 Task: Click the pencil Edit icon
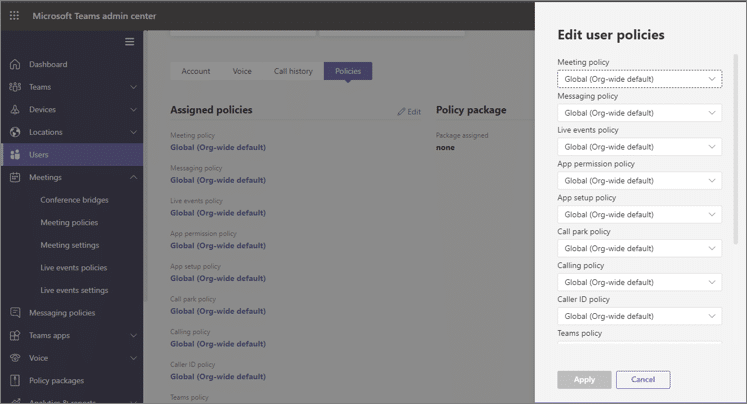401,112
